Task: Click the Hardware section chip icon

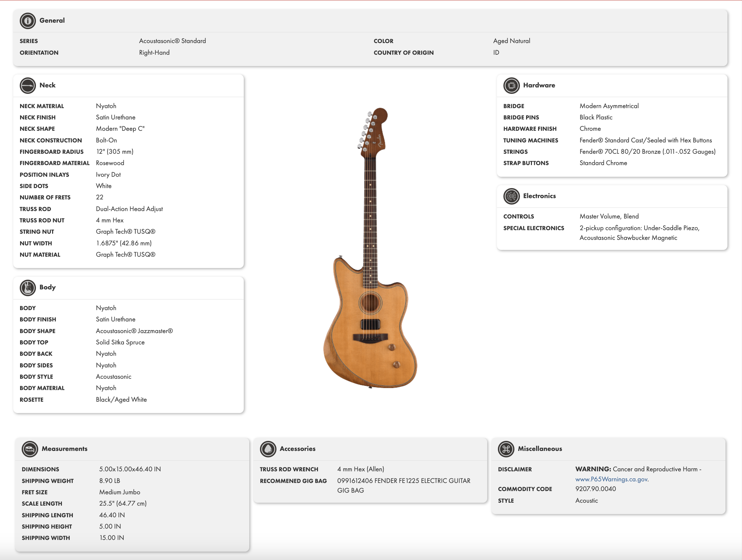Action: tap(511, 85)
